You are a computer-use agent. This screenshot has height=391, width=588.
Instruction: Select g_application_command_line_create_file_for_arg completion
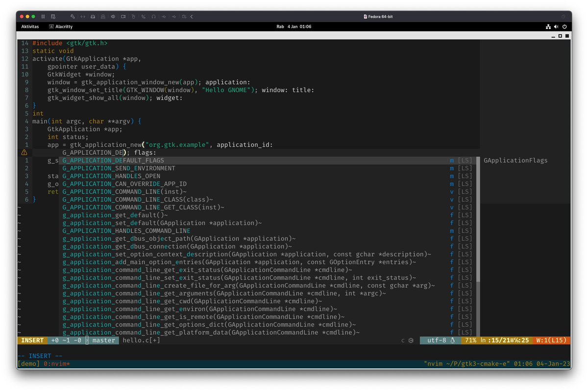coord(268,286)
